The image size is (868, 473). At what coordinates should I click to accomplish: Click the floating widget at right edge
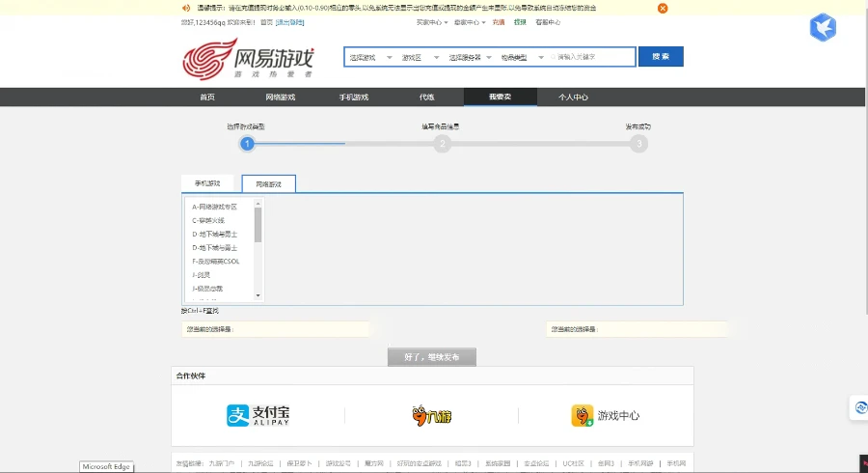coord(857,407)
